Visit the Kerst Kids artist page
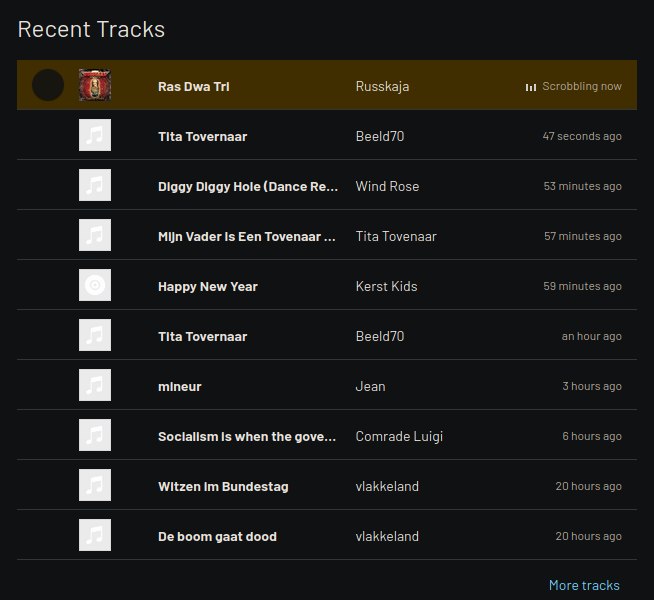Screen dimensions: 654x600 tap(386, 286)
